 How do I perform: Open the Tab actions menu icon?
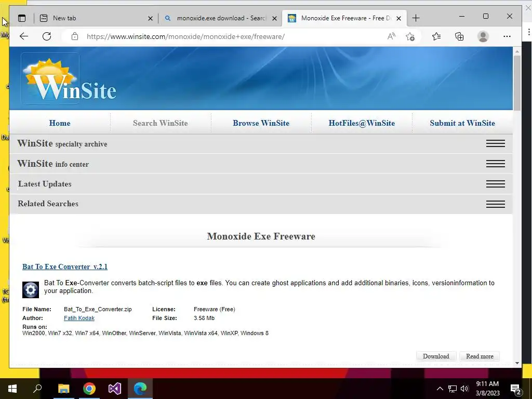22,18
